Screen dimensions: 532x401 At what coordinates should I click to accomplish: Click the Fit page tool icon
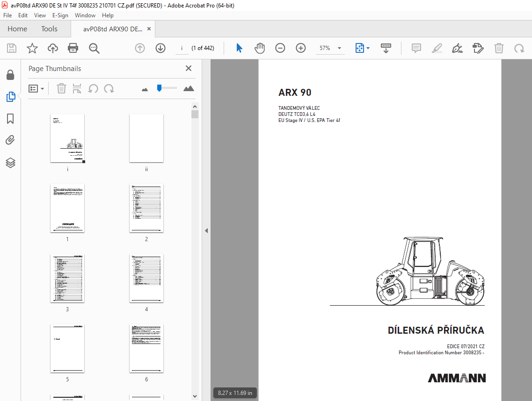[360, 48]
